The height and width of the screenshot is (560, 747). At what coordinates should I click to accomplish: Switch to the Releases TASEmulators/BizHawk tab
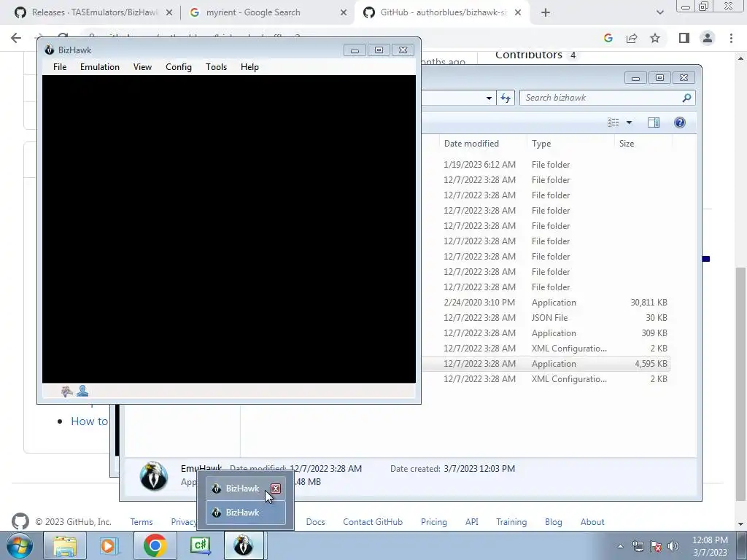click(94, 12)
